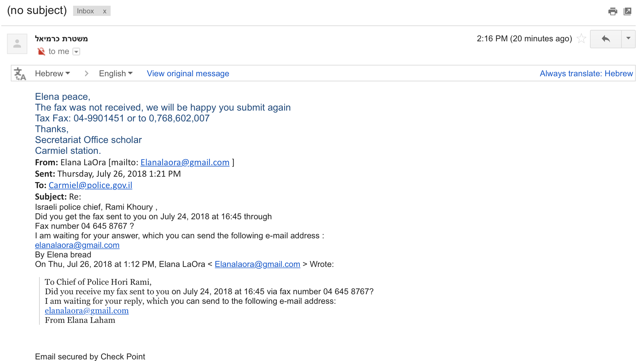The width and height of the screenshot is (644, 361).
Task: Star this message
Action: [581, 38]
